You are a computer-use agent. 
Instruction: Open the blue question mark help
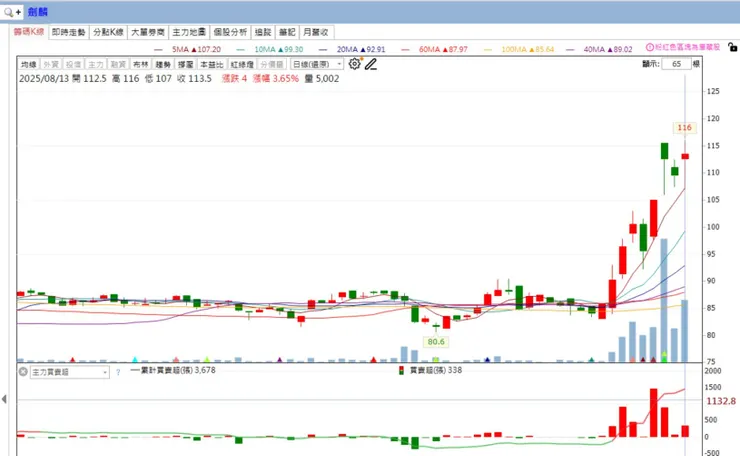118,372
